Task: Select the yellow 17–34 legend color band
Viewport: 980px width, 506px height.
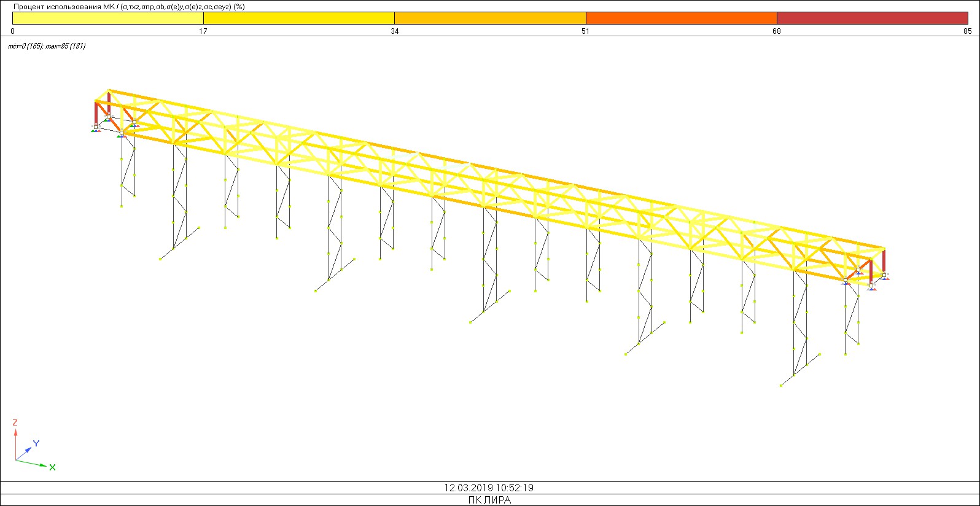Action: pos(299,18)
